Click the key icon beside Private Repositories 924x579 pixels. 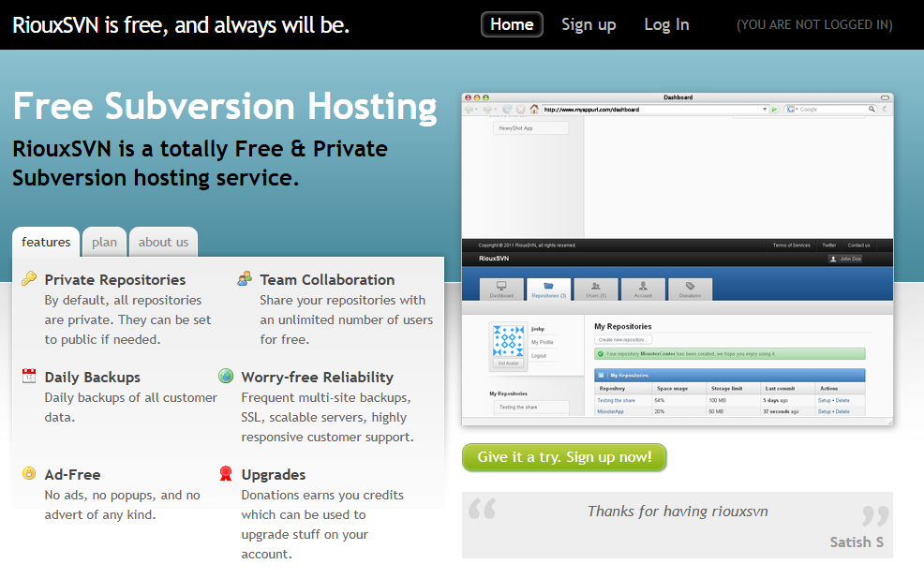(x=29, y=278)
